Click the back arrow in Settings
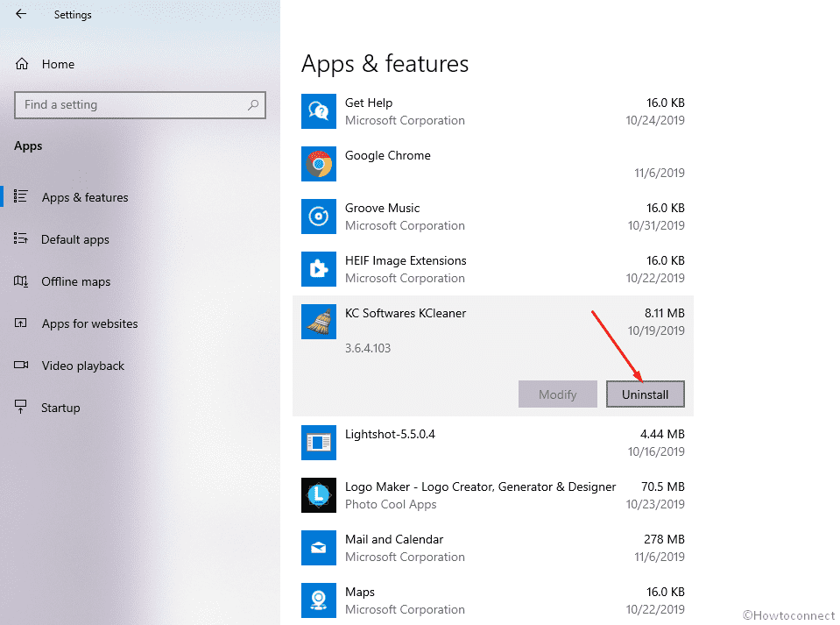Screen dimensions: 840x625 point(21,14)
